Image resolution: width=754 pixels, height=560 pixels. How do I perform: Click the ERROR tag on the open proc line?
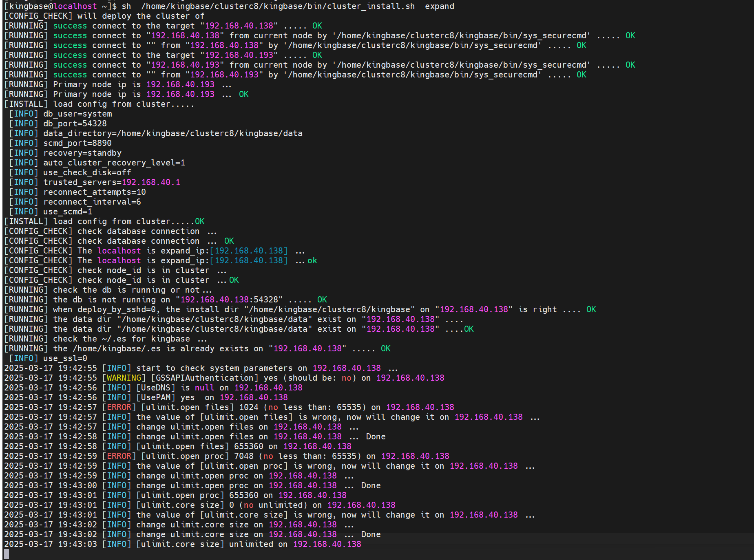[x=119, y=456]
